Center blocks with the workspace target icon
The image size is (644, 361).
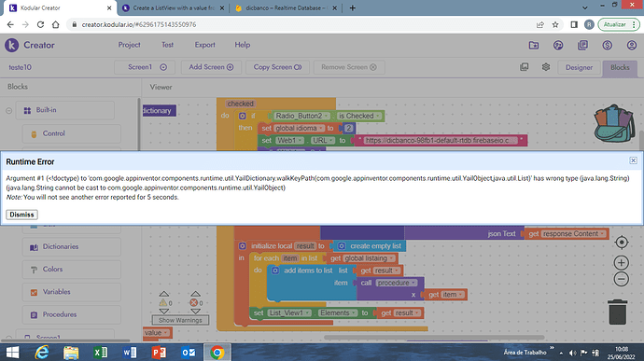pos(622,243)
